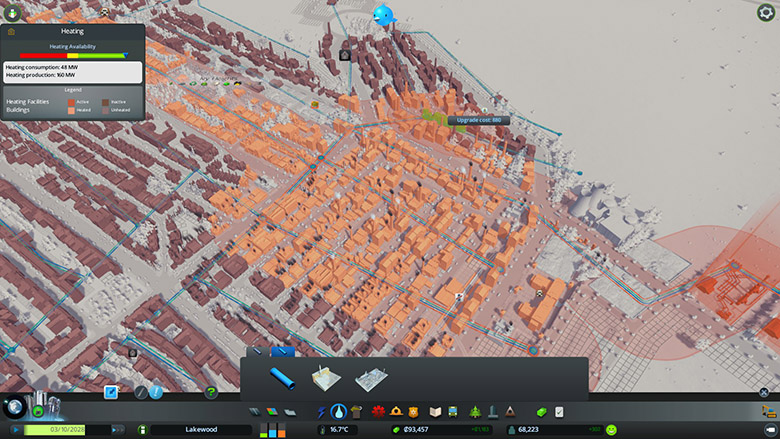Click the Unheated buildings color swatch
Viewport: 780px width, 439px height.
click(105, 110)
